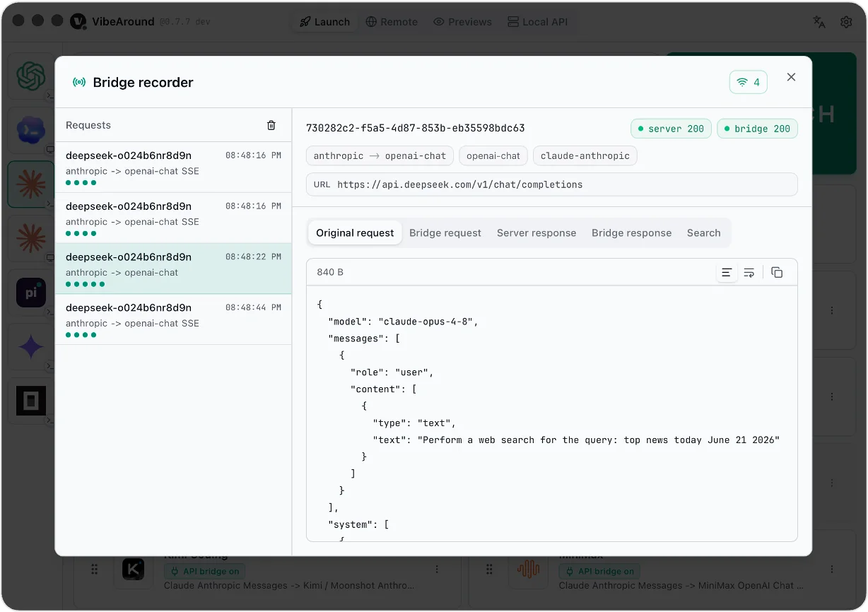The width and height of the screenshot is (868, 612).
Task: Switch to the Bridge response tab
Action: point(632,233)
